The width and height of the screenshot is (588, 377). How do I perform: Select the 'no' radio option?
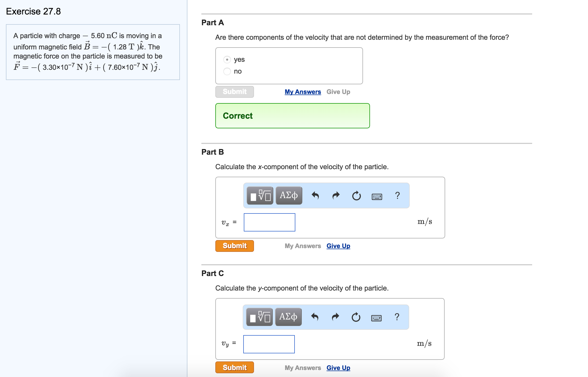tap(227, 71)
